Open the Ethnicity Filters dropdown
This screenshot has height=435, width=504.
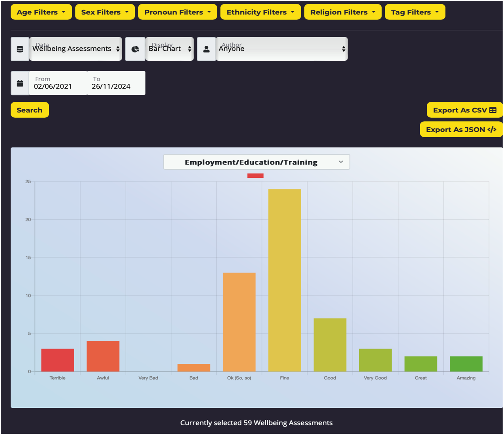[x=260, y=12]
